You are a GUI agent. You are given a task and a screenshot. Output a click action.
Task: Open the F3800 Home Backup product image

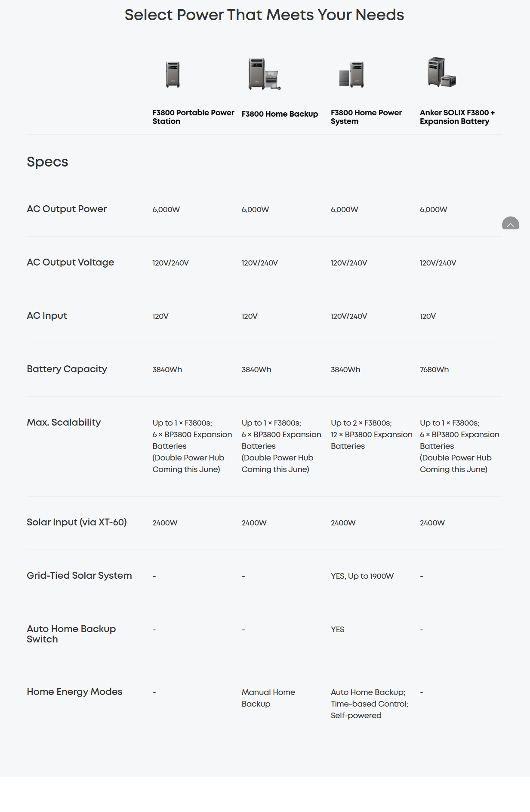264,74
